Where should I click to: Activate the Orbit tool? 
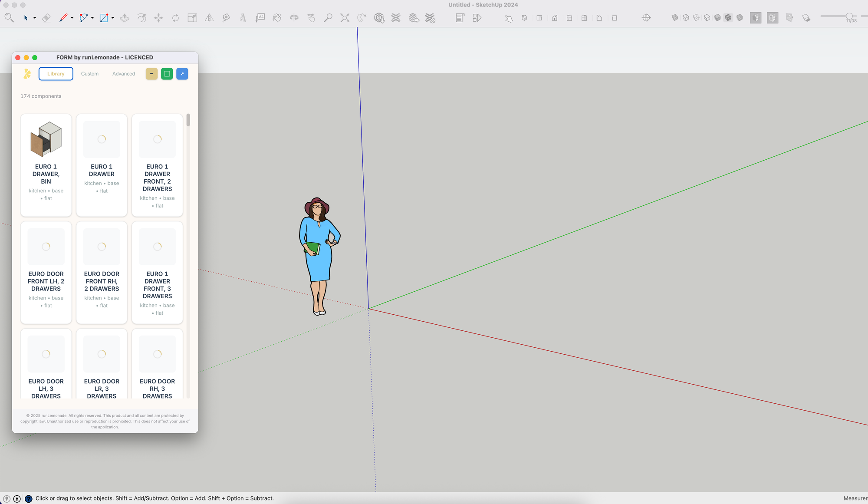[x=294, y=18]
